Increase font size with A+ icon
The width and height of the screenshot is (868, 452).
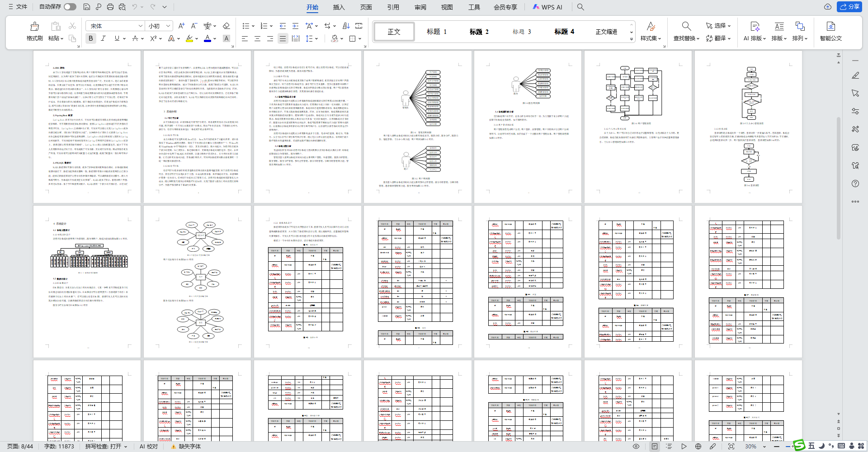(x=181, y=26)
